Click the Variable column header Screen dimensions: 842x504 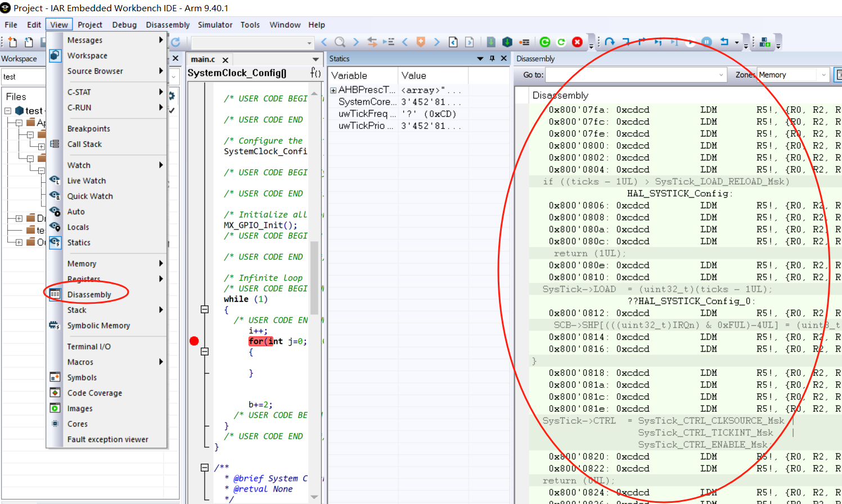[363, 75]
